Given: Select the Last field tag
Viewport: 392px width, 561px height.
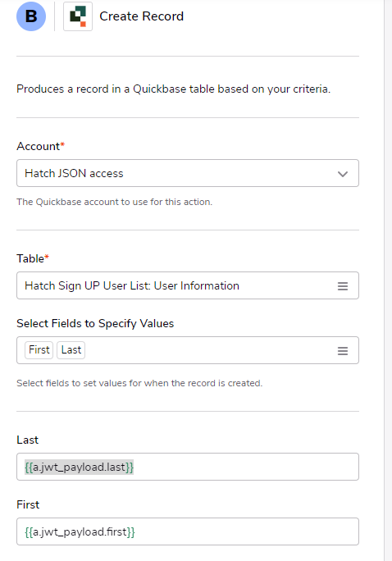Looking at the screenshot, I should [71, 350].
